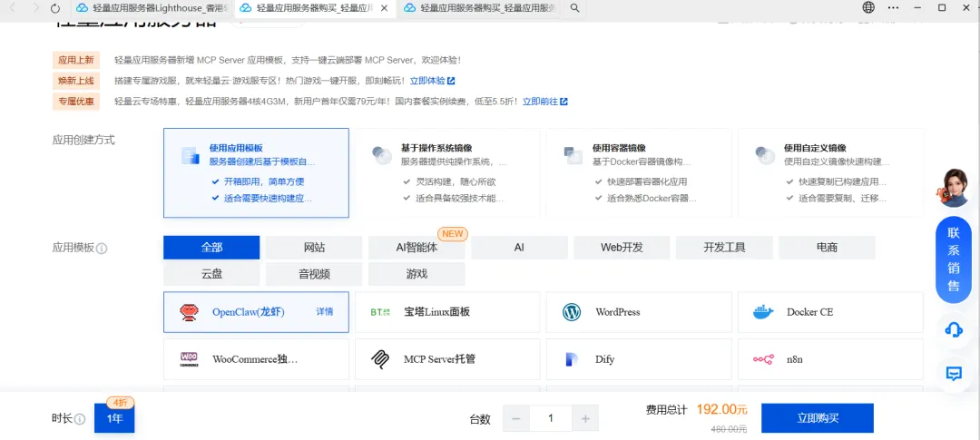
Task: Select the 游戏 template category
Action: [416, 274]
